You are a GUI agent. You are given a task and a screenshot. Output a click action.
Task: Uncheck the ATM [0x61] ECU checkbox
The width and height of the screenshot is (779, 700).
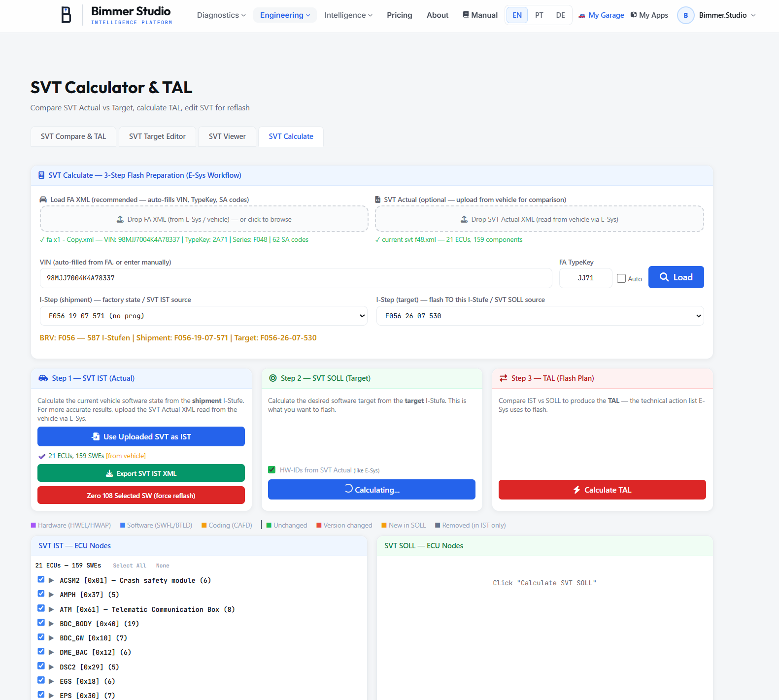point(41,608)
